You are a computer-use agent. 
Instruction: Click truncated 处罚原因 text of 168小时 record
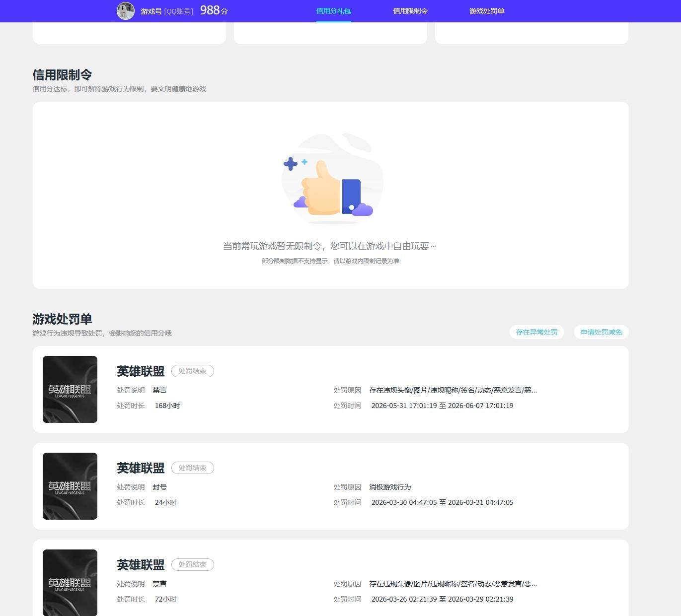click(453, 390)
